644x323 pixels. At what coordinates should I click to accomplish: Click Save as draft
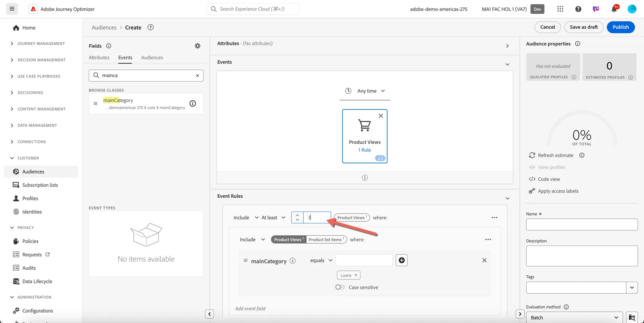pyautogui.click(x=584, y=27)
